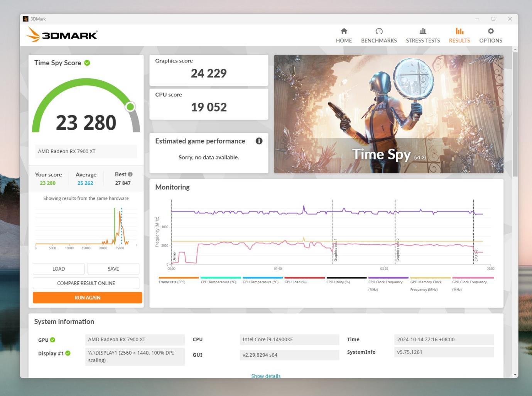Toggle the CPU Temperature legend swatch
The height and width of the screenshot is (396, 532).
click(x=221, y=278)
